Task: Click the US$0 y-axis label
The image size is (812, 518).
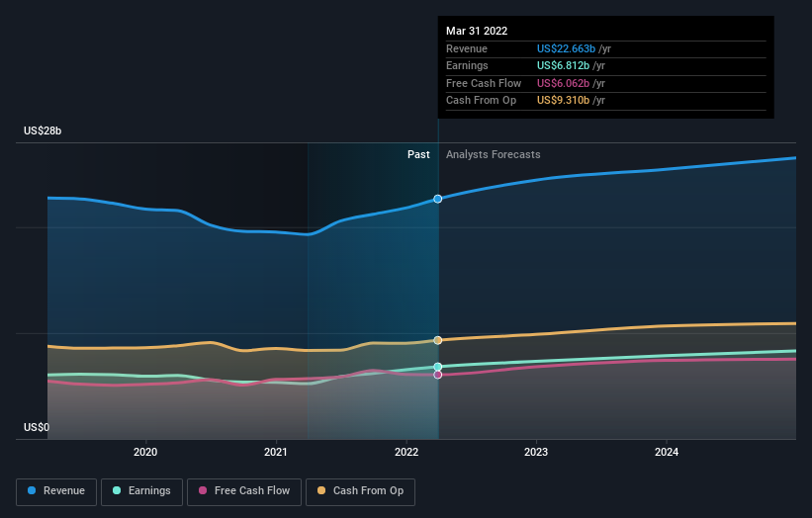Action: (37, 427)
